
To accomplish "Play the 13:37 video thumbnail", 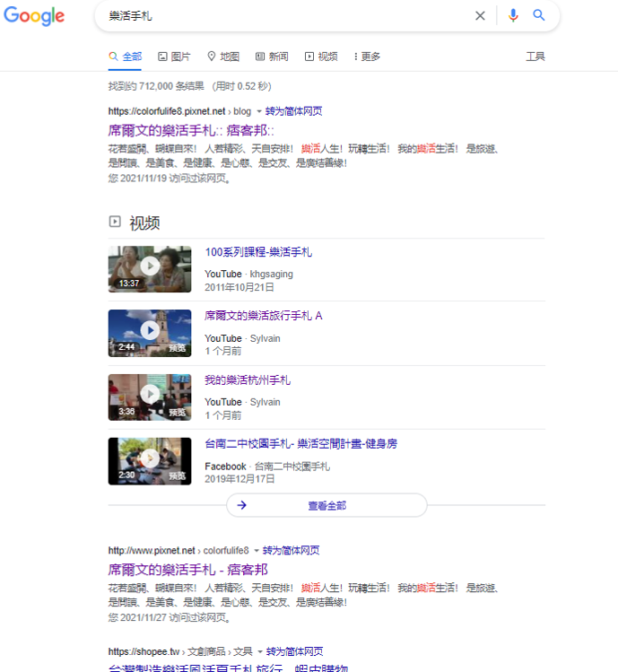I will click(x=150, y=269).
